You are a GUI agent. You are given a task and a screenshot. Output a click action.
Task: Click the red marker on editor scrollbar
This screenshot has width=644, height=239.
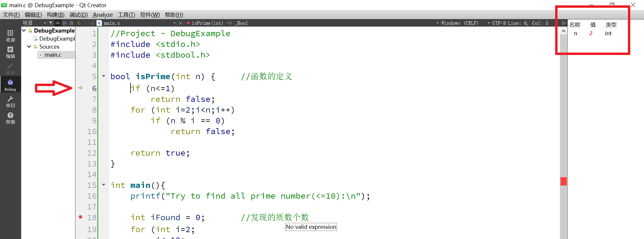pyautogui.click(x=563, y=181)
